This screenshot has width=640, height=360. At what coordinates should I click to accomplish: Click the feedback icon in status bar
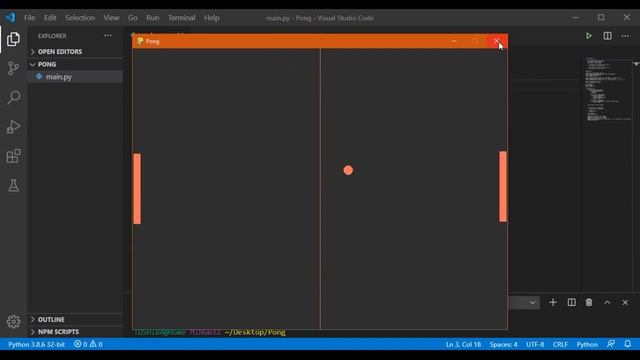pyautogui.click(x=611, y=344)
